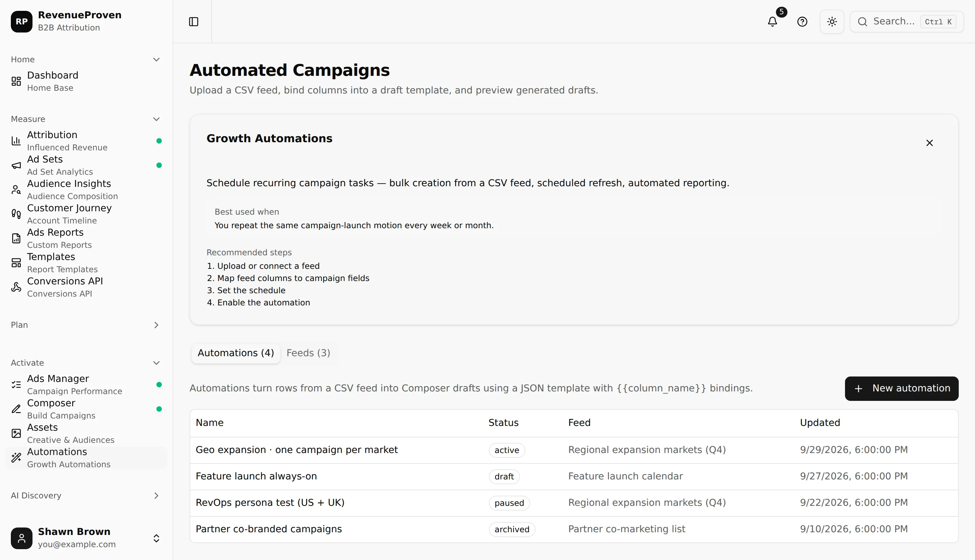Collapse the Activate section chevron
Image resolution: width=975 pixels, height=560 pixels.
tap(156, 363)
